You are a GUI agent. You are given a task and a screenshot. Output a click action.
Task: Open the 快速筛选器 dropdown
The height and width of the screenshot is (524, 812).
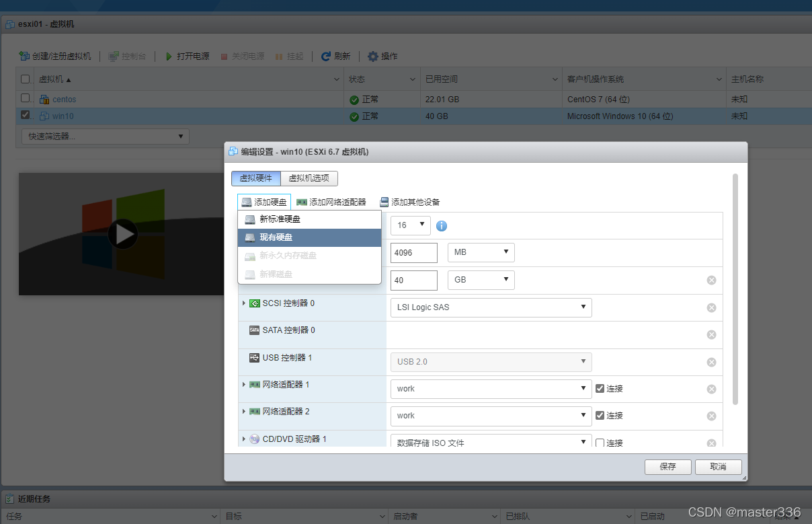106,137
